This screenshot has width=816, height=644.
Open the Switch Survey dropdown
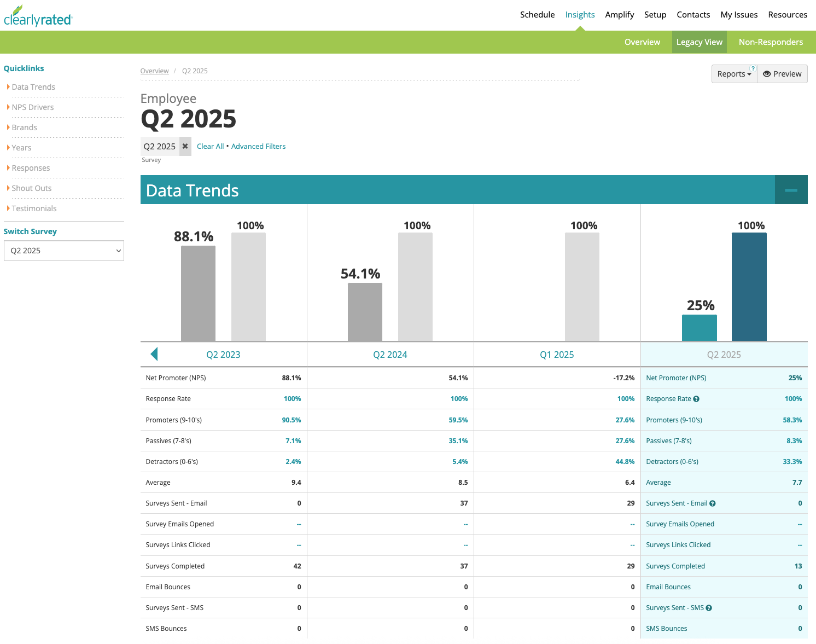pyautogui.click(x=64, y=251)
